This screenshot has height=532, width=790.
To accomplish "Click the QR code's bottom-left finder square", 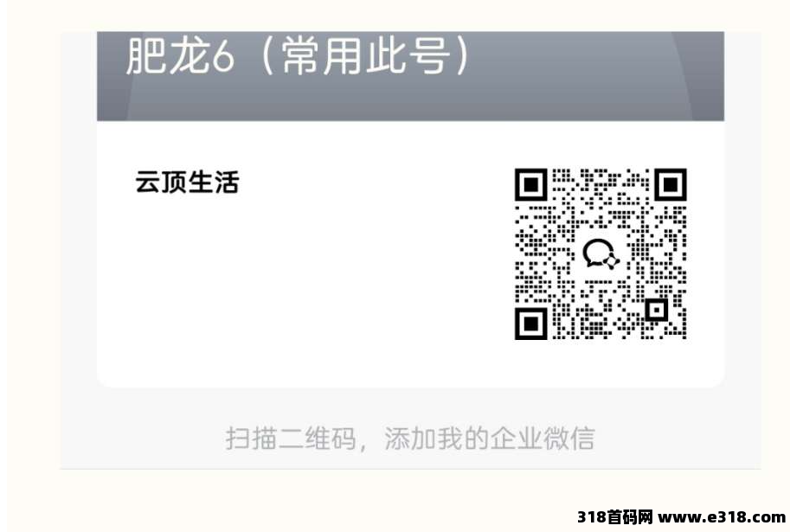I will (531, 324).
